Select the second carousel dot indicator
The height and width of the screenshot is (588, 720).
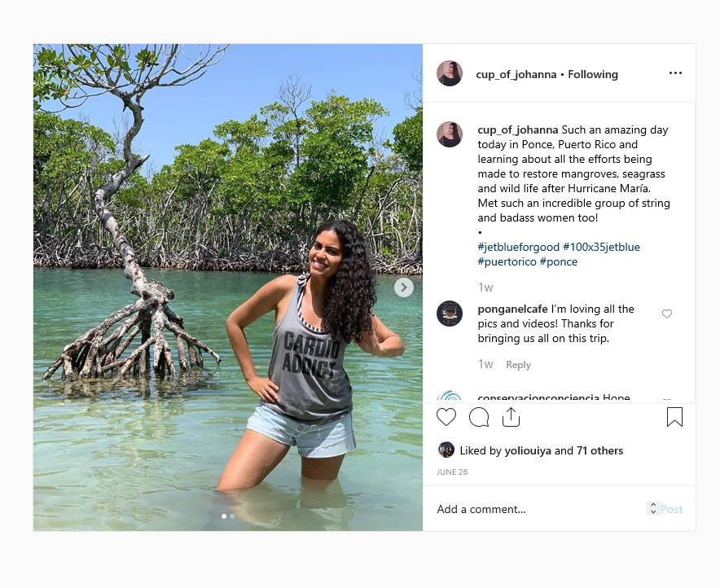pos(232,516)
